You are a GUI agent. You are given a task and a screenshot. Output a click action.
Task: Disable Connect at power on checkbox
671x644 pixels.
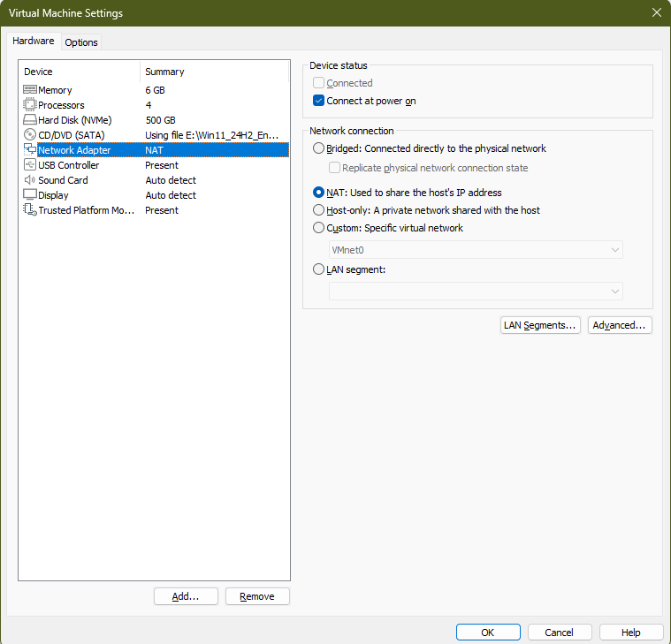coord(319,101)
